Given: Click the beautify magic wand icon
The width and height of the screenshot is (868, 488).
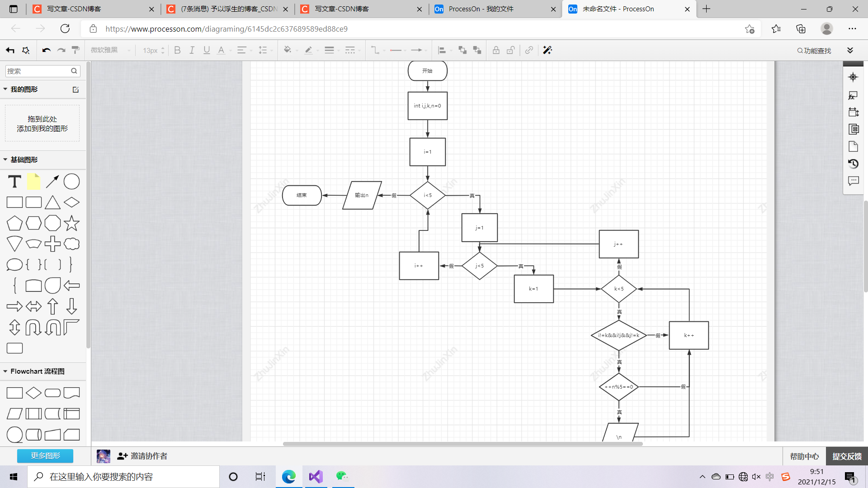Looking at the screenshot, I should [547, 50].
